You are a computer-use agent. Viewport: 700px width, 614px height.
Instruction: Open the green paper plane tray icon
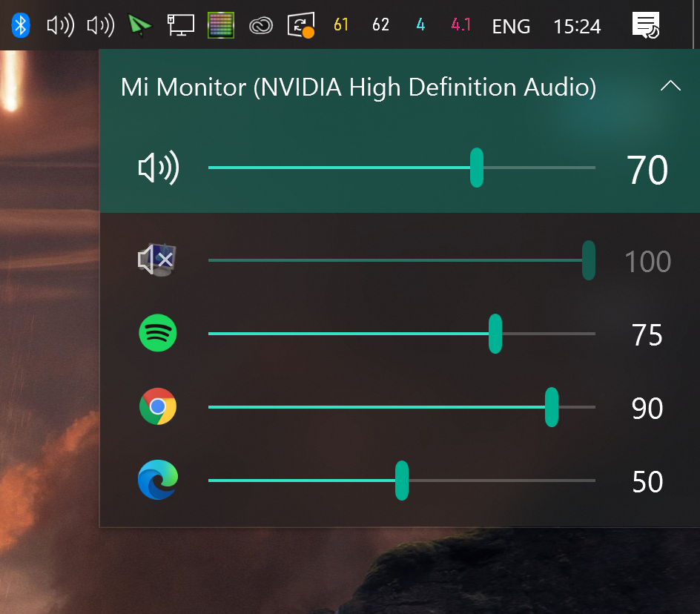tap(140, 25)
